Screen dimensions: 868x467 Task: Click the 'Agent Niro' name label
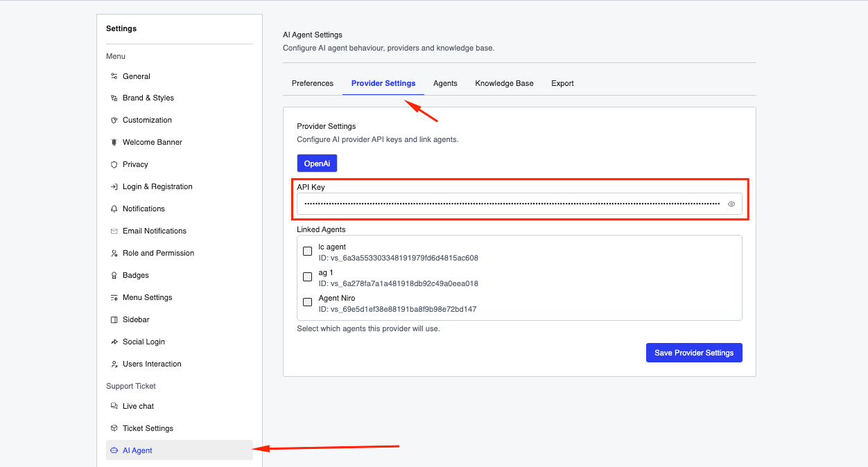tap(337, 299)
